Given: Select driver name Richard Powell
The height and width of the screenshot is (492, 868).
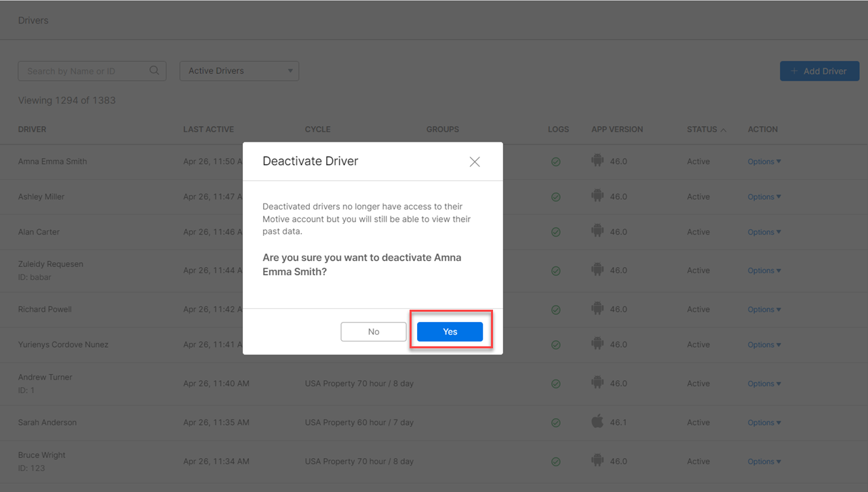Looking at the screenshot, I should [x=45, y=309].
